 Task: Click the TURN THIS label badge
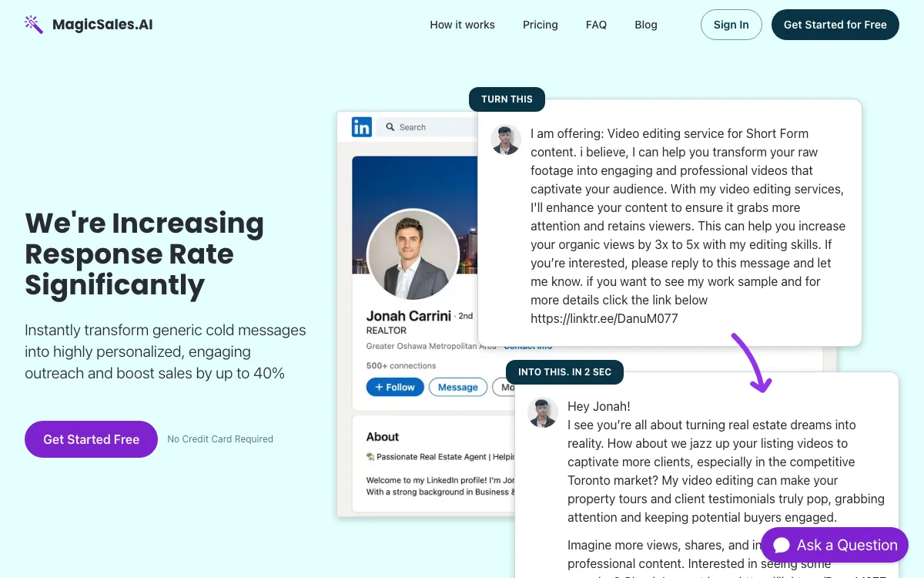coord(507,99)
